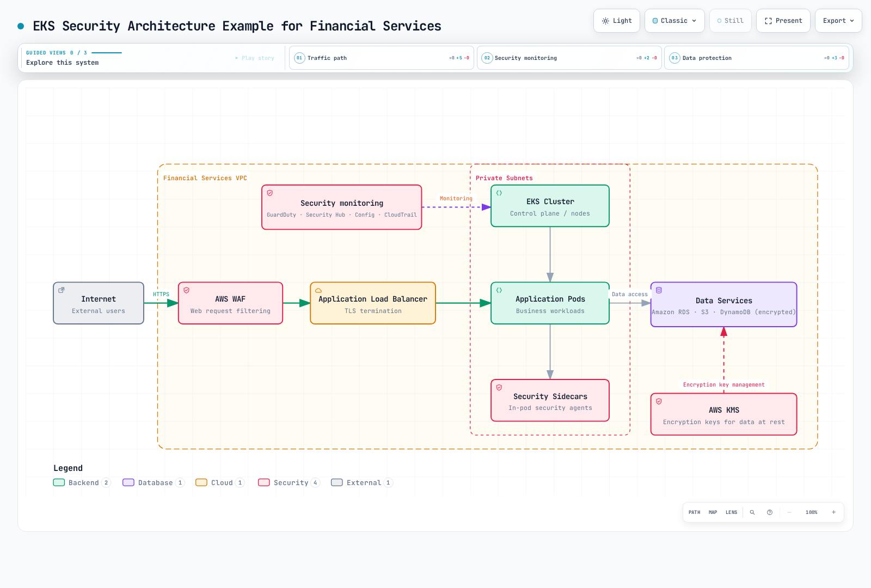This screenshot has width=871, height=588.
Task: Select the 01 Traffic path guided view
Action: [382, 58]
